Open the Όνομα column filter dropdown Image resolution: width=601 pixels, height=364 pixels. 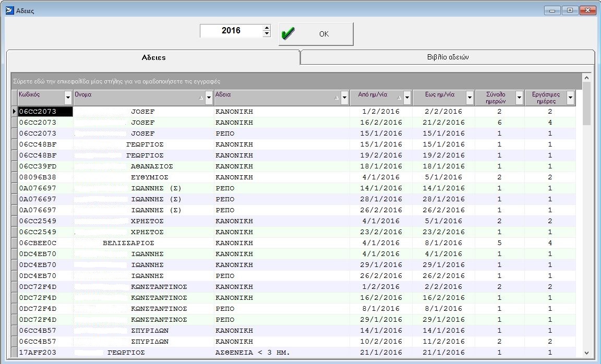[x=209, y=98]
